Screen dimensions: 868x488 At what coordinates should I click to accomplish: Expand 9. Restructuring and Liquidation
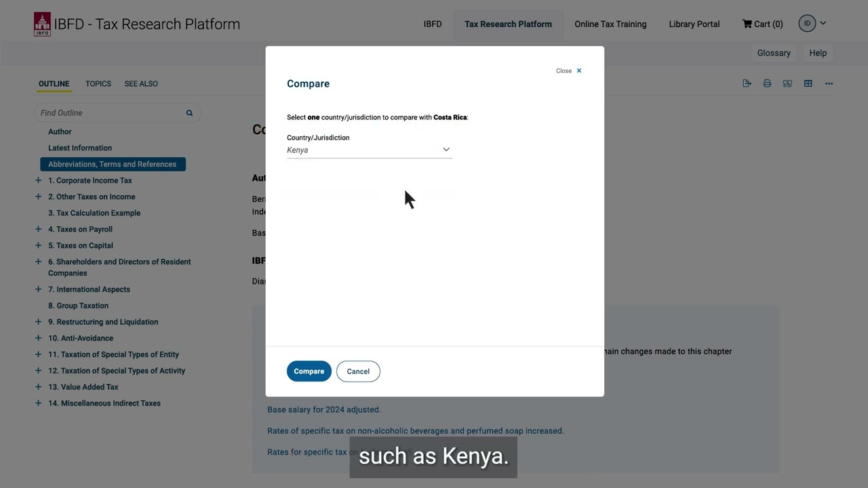(x=38, y=322)
